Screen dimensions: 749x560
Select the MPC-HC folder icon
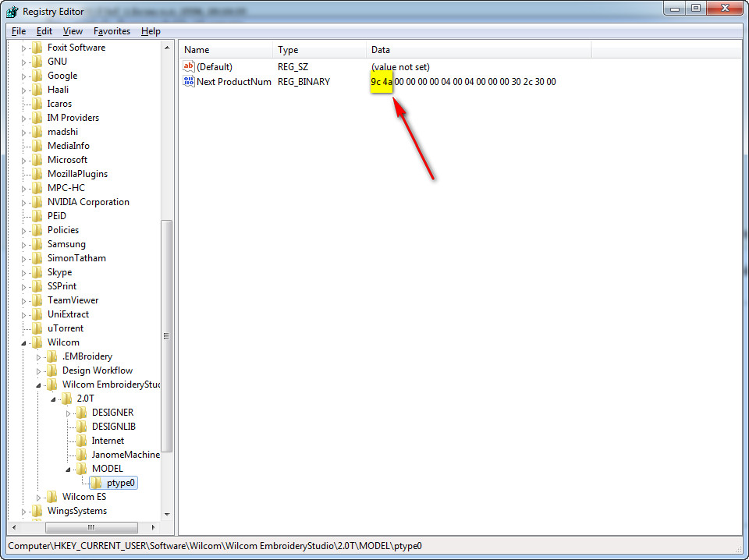click(x=37, y=188)
